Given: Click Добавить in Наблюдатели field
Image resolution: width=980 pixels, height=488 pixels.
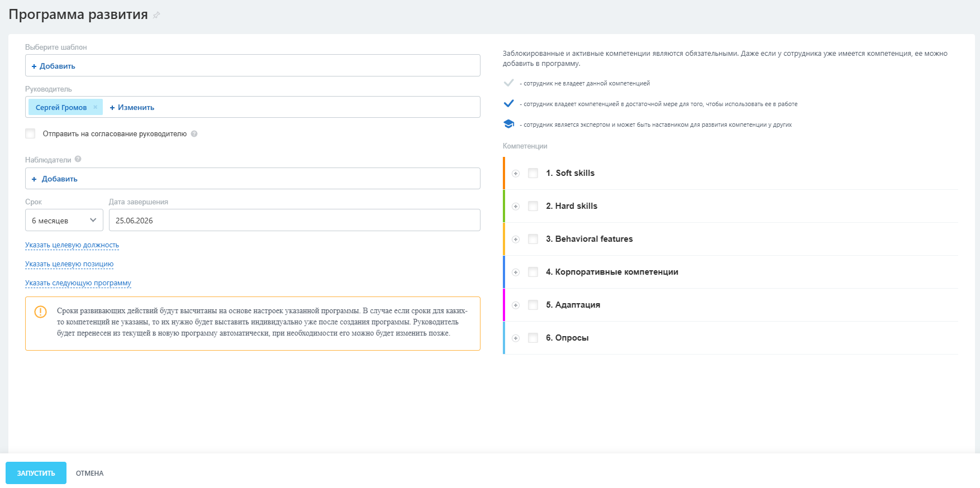Looking at the screenshot, I should pyautogui.click(x=54, y=179).
